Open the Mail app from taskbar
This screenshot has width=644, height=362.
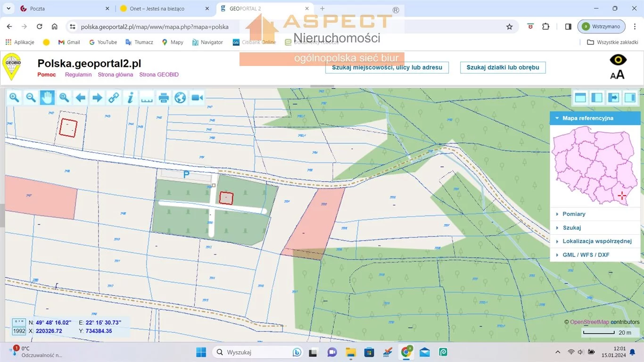[424, 352]
